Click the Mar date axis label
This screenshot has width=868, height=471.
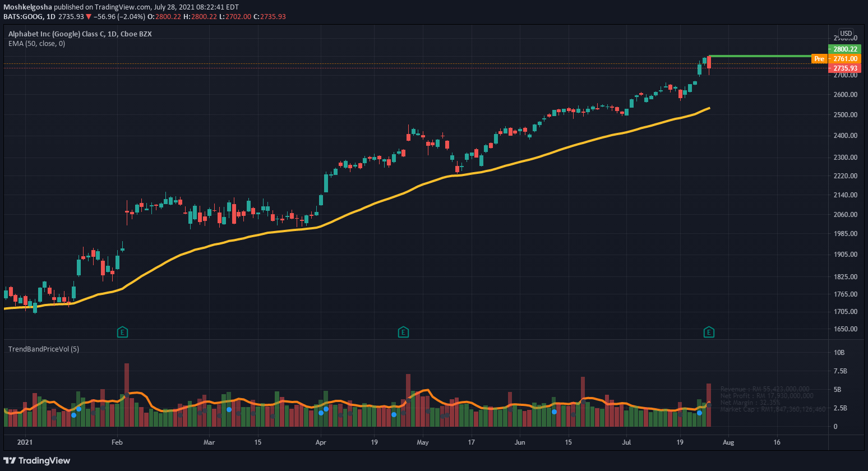point(209,442)
